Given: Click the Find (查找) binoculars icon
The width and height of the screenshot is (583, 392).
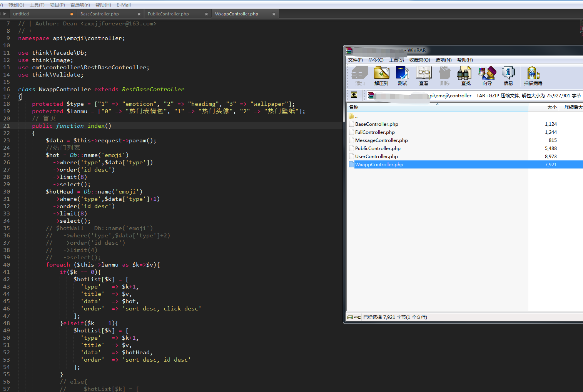Looking at the screenshot, I should (x=466, y=76).
